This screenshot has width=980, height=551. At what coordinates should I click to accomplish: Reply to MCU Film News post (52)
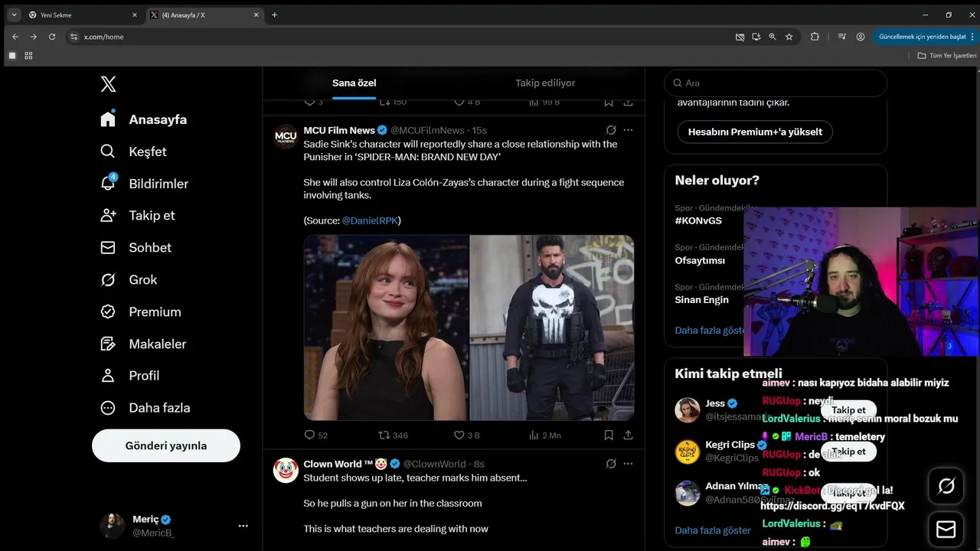315,435
